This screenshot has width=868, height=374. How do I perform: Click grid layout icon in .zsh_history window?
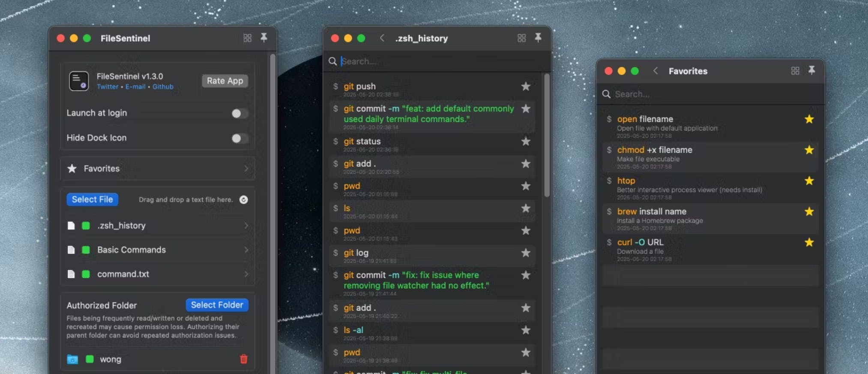pos(521,38)
